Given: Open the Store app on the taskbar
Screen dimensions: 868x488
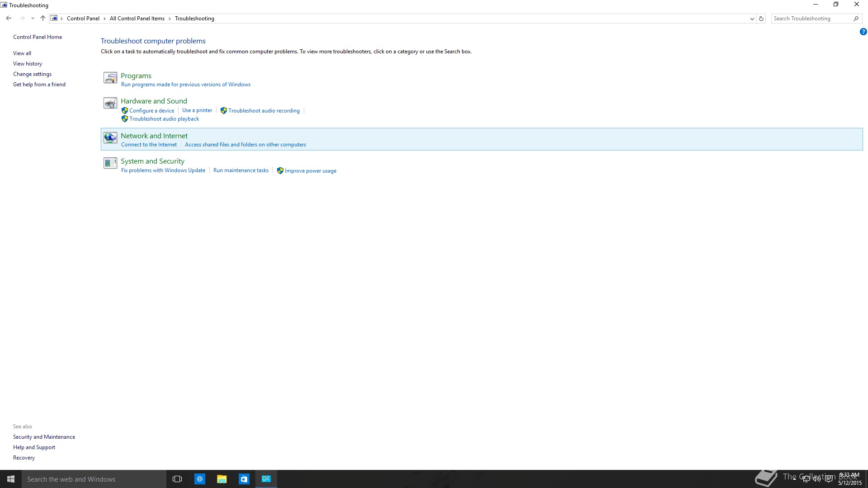Looking at the screenshot, I should tap(244, 479).
